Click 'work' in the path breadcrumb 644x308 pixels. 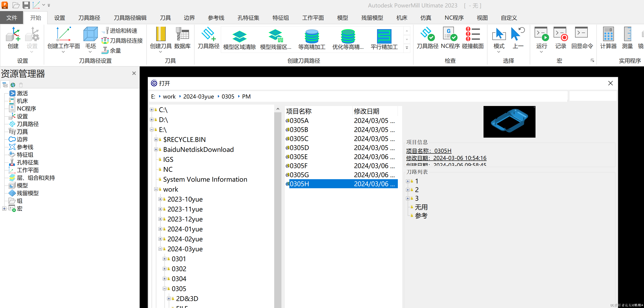(169, 96)
